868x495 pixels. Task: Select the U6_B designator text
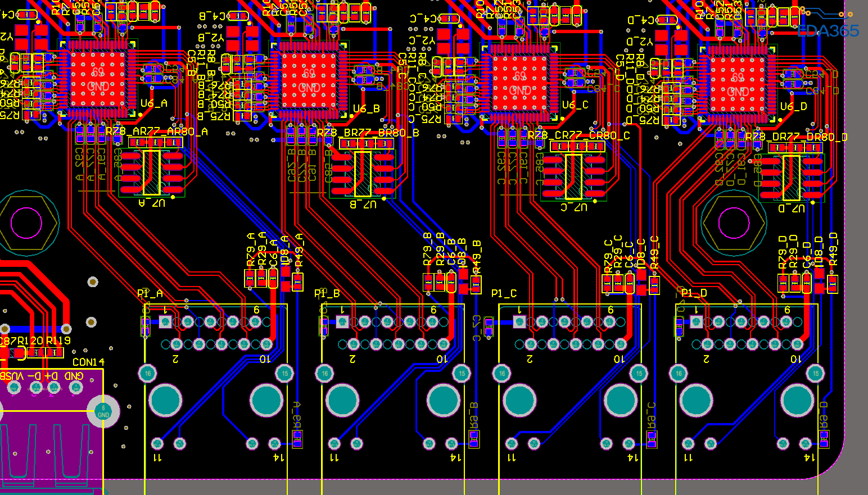point(367,108)
